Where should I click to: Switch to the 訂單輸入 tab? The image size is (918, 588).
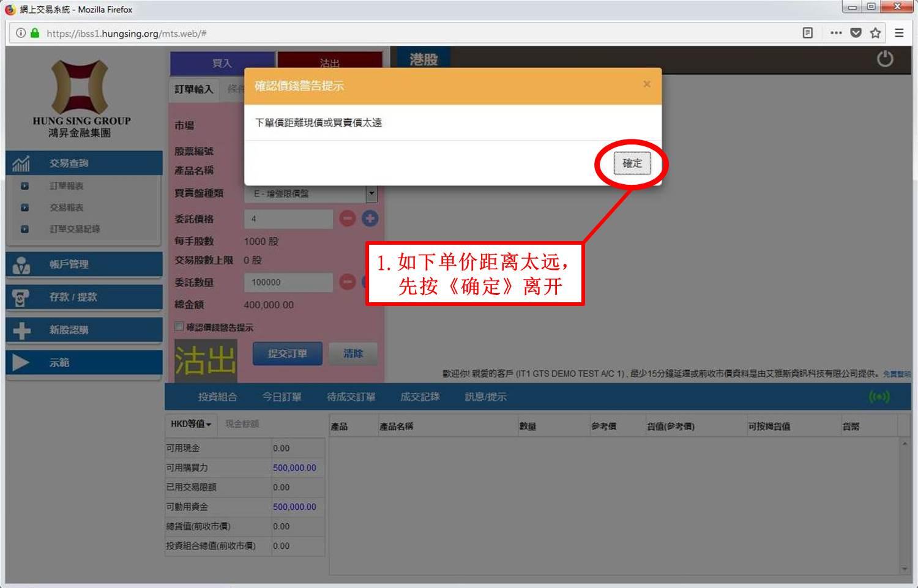[193, 88]
